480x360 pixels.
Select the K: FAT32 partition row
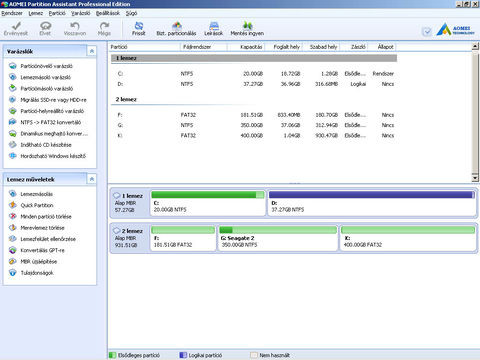pos(254,136)
